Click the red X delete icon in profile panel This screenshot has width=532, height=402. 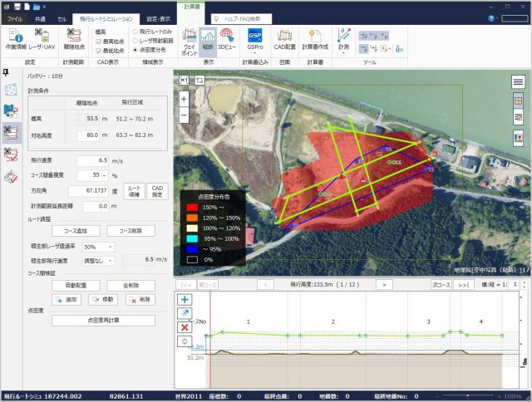pos(185,326)
